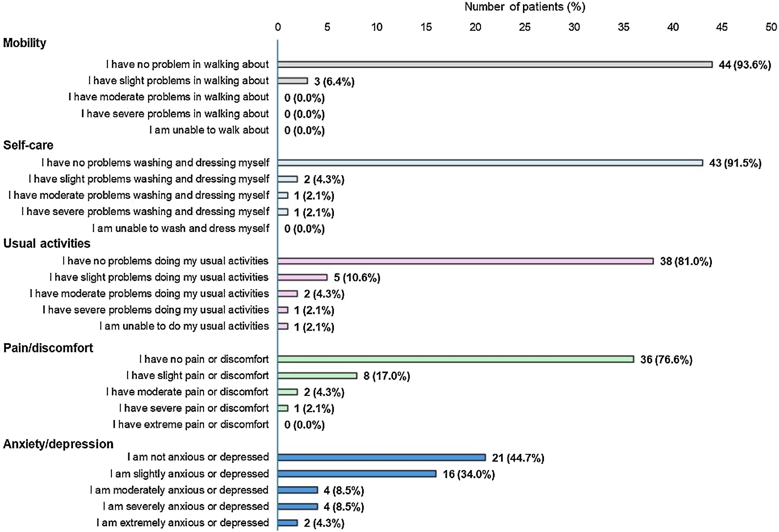The height and width of the screenshot is (532, 779).
Task: Select the slightly anxious or depressed bar
Action: 357,474
